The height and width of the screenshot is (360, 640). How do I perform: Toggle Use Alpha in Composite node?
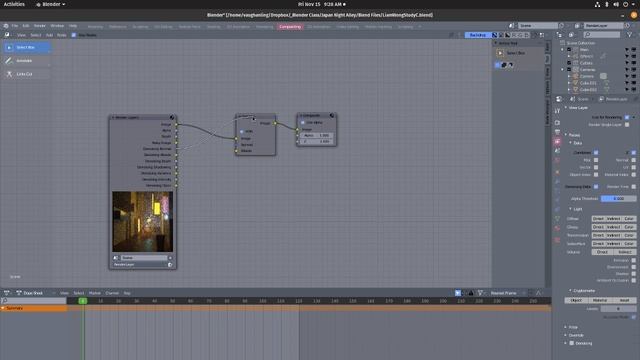coord(303,122)
